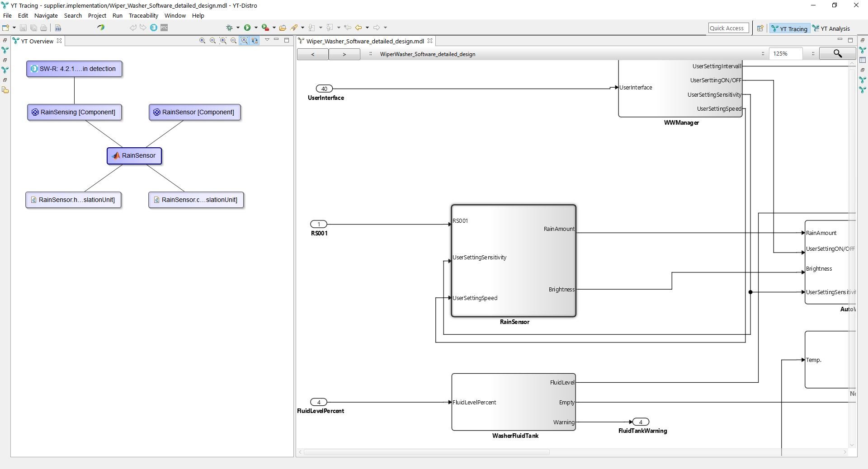Screen dimensions: 868x469
Task: Click the yellow Back navigation arrow
Action: (x=359, y=28)
